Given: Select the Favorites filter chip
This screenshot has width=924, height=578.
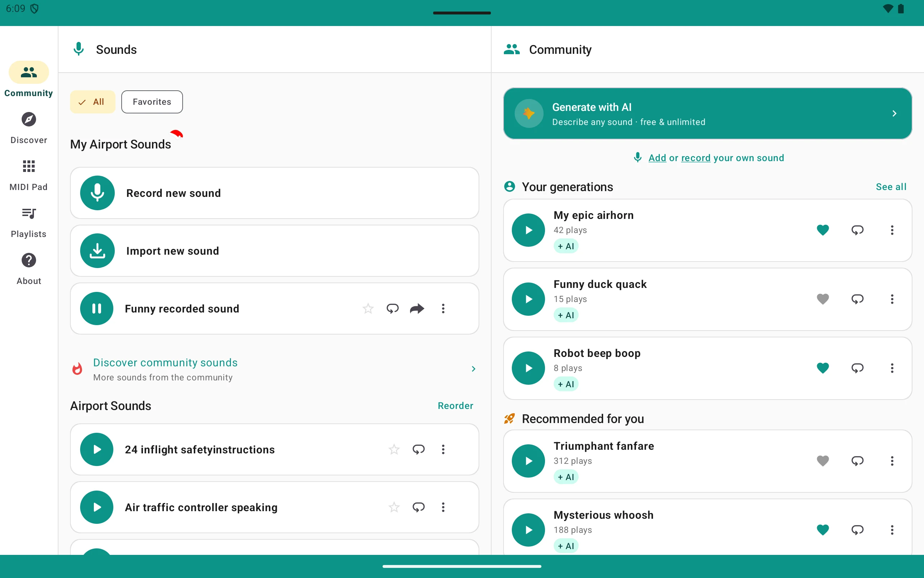Looking at the screenshot, I should click(x=152, y=102).
